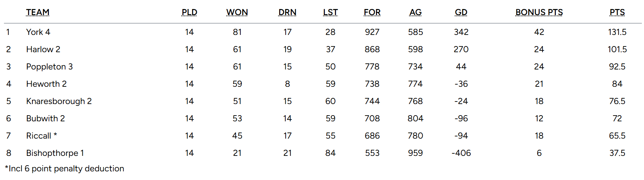Select the York 4 team name

(38, 32)
